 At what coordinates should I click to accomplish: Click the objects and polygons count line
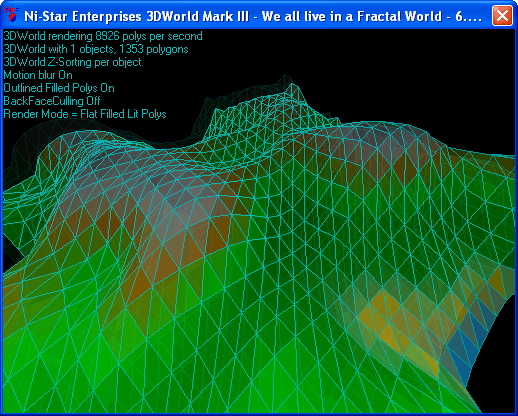point(96,49)
